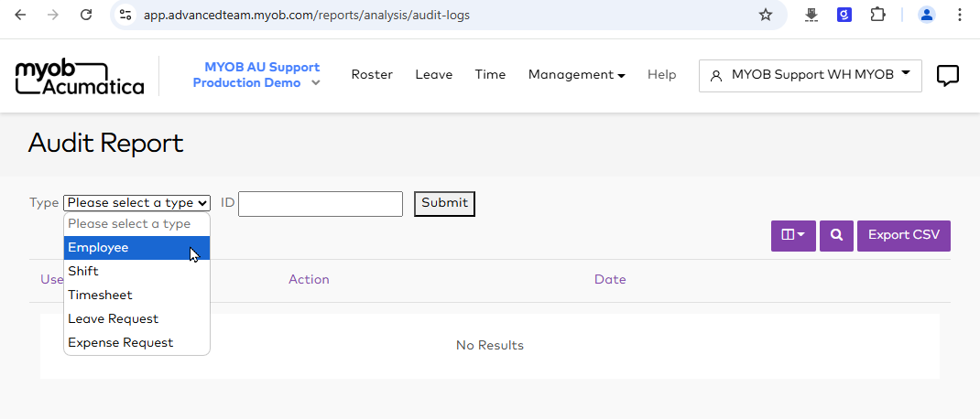Open the column visibility toggle button
The height and width of the screenshot is (419, 980).
click(793, 235)
